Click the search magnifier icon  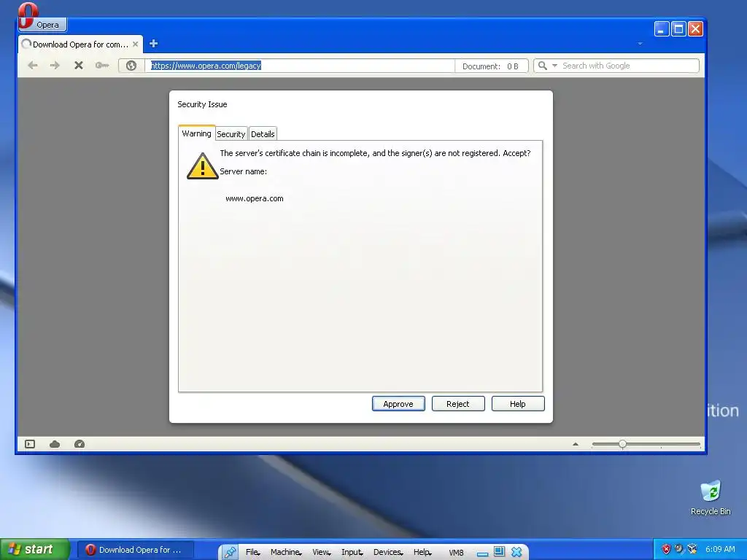click(542, 65)
